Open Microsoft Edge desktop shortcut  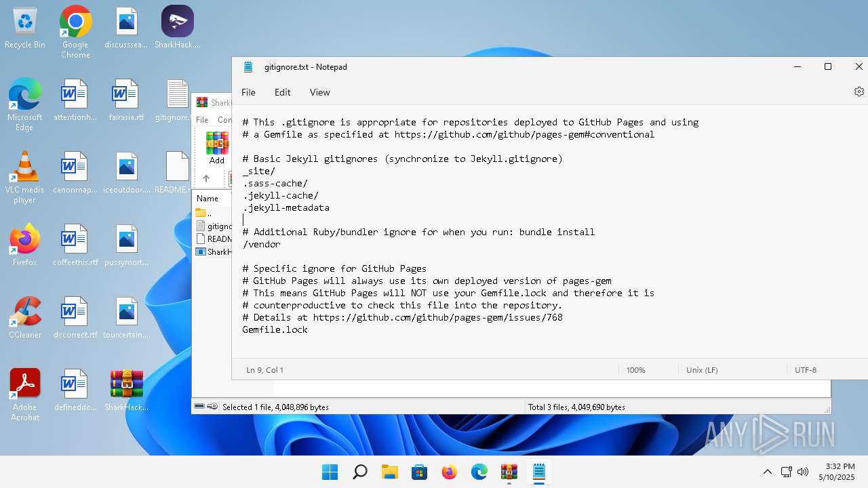pyautogui.click(x=25, y=105)
